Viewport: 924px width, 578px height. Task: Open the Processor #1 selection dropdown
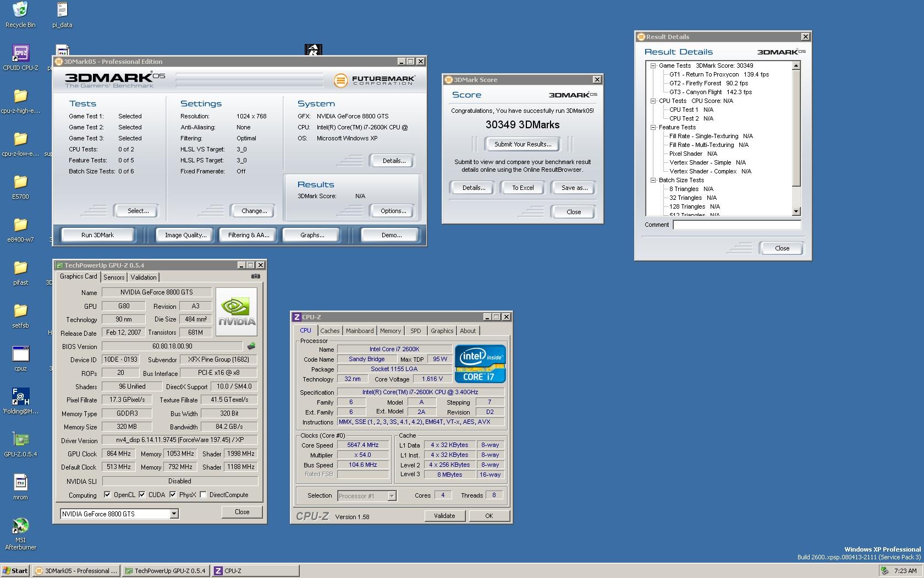click(x=392, y=496)
